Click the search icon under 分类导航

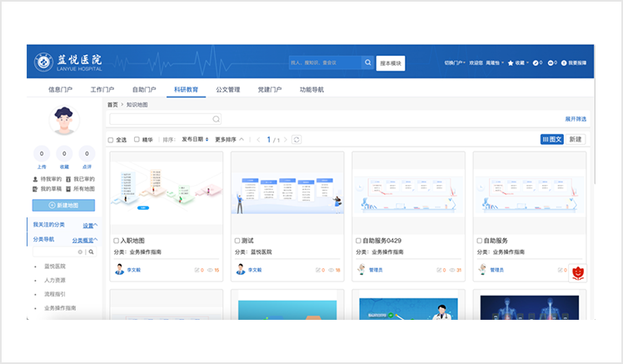click(92, 252)
